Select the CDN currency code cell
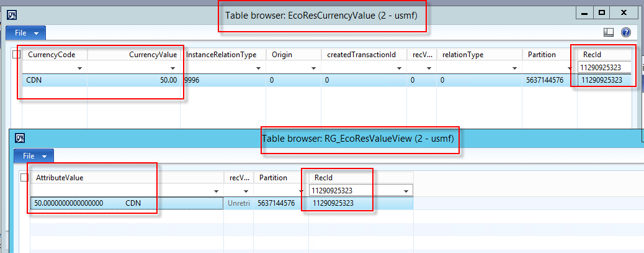The height and width of the screenshot is (253, 644). [55, 80]
